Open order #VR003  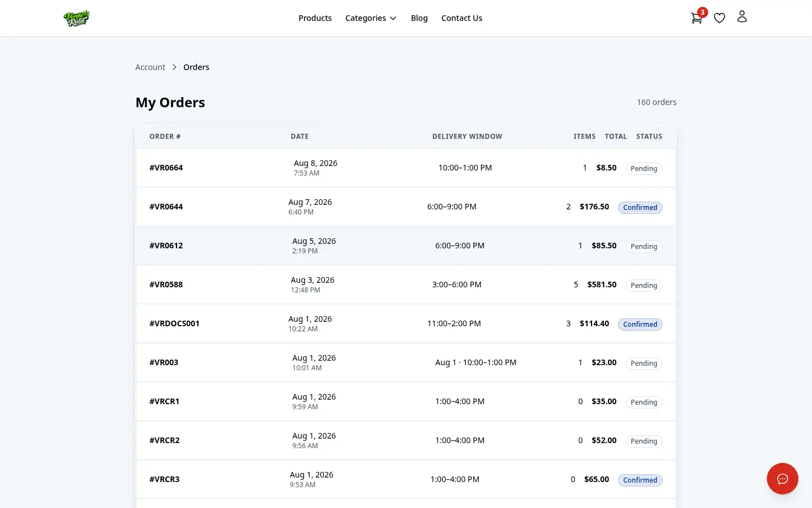(406, 362)
